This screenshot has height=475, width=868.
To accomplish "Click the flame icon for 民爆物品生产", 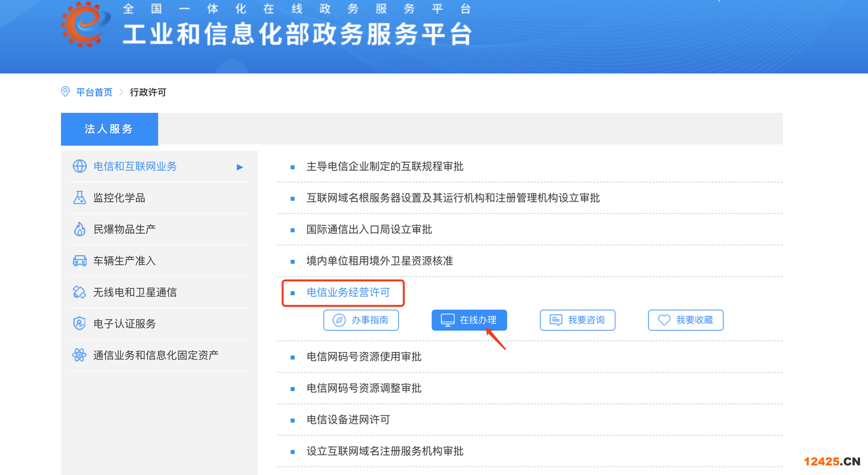I will coord(80,229).
